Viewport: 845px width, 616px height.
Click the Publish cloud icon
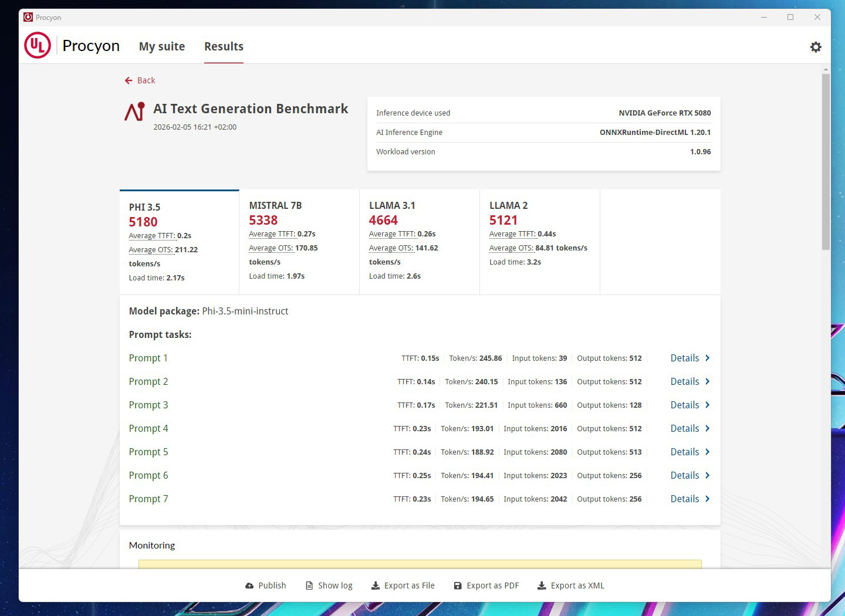pos(249,585)
